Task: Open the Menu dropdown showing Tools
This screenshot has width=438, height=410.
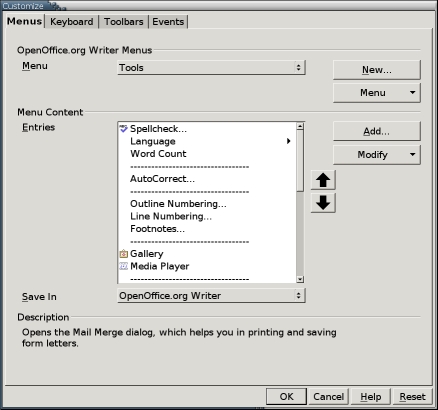Action: click(x=211, y=68)
